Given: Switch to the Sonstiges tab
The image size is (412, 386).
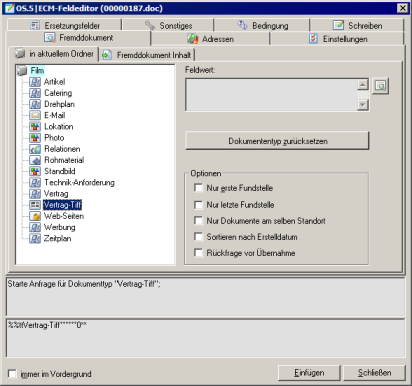Looking at the screenshot, I should point(168,25).
